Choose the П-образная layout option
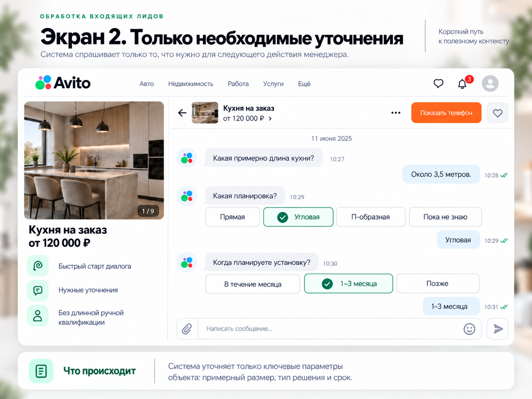Screen dimensions: 532x399 click(371, 217)
